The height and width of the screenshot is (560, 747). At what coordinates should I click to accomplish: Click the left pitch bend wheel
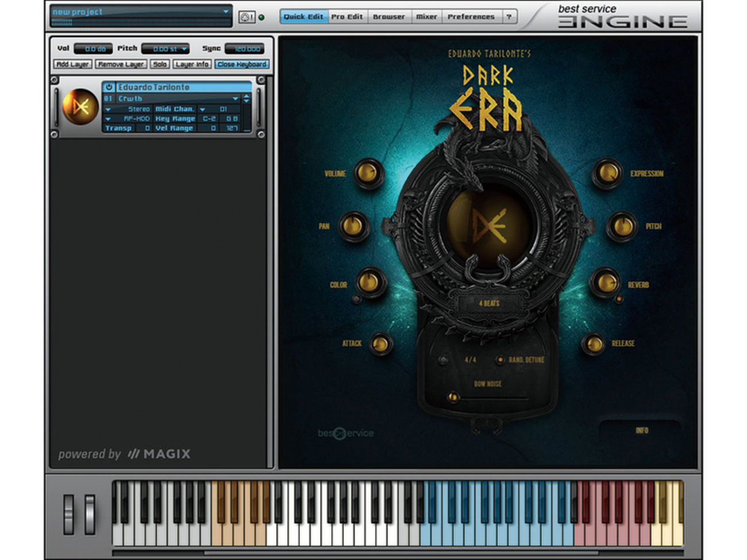(x=69, y=514)
